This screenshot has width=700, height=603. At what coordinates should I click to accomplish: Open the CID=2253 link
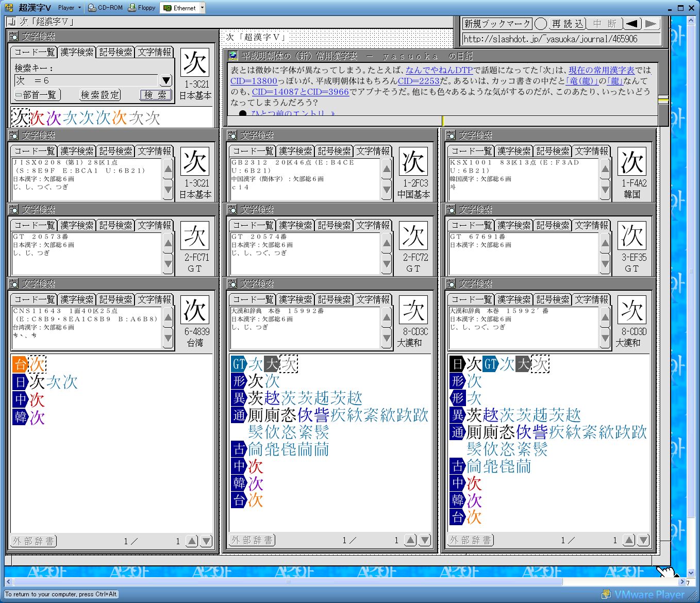point(419,81)
